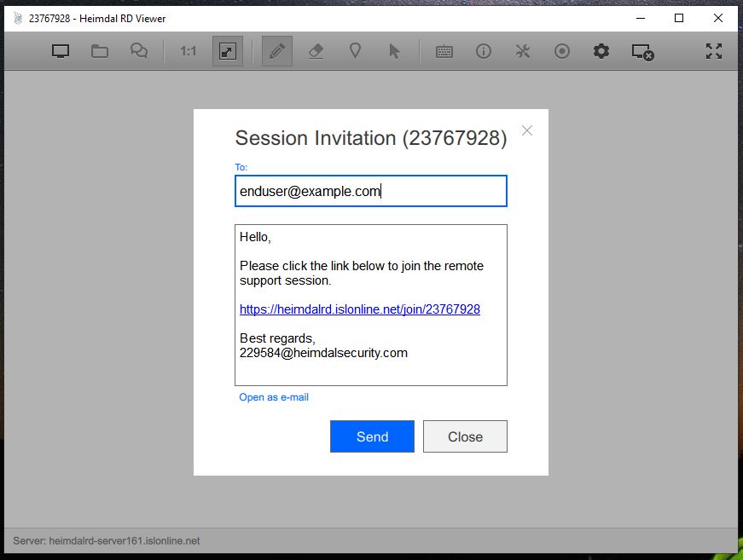743x560 pixels.
Task: Select the eraser tool
Action: pyautogui.click(x=316, y=51)
